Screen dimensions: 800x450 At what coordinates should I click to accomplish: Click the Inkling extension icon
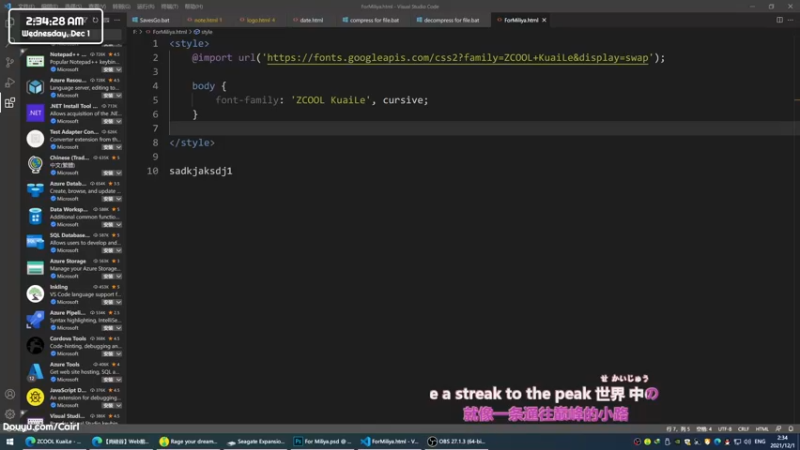(35, 293)
